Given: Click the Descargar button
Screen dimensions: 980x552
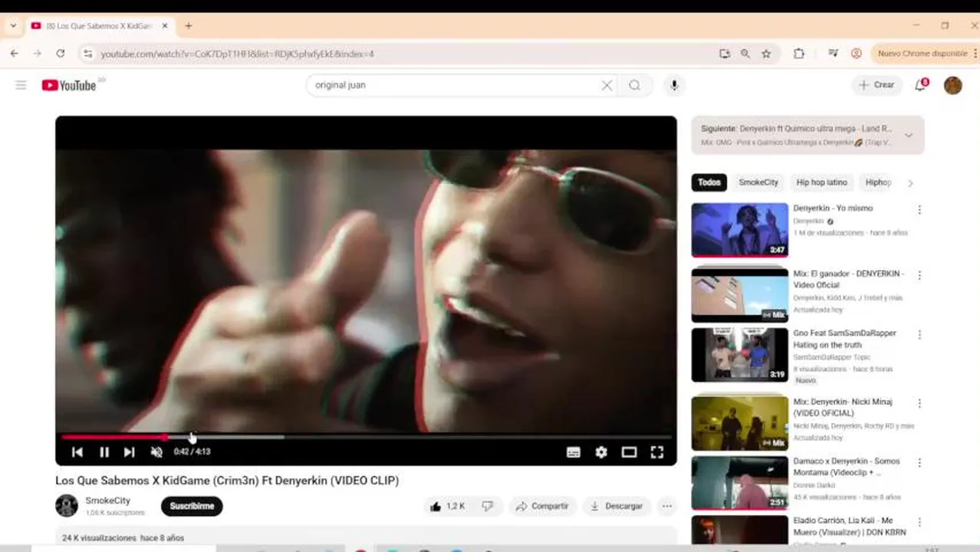Looking at the screenshot, I should [x=617, y=506].
